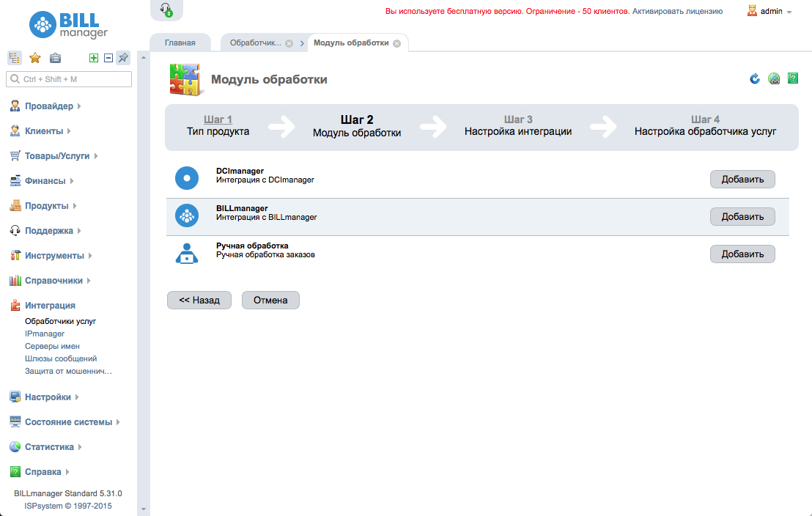This screenshot has width=812, height=516.
Task: Click the Инструменты tools icon
Action: pyautogui.click(x=15, y=255)
